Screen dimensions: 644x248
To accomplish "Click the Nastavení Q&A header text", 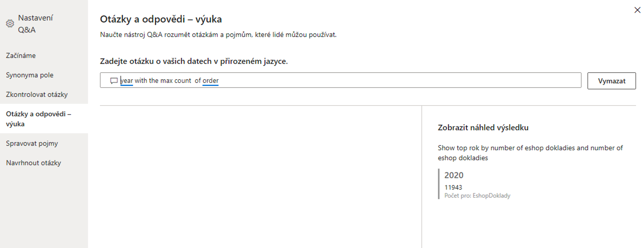I will (35, 24).
